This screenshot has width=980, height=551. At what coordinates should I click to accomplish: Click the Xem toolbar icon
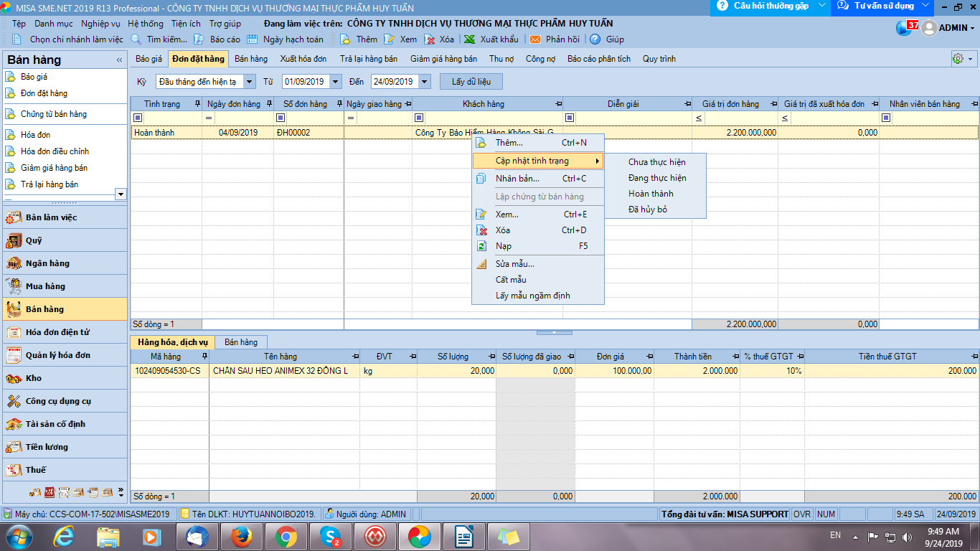point(389,39)
